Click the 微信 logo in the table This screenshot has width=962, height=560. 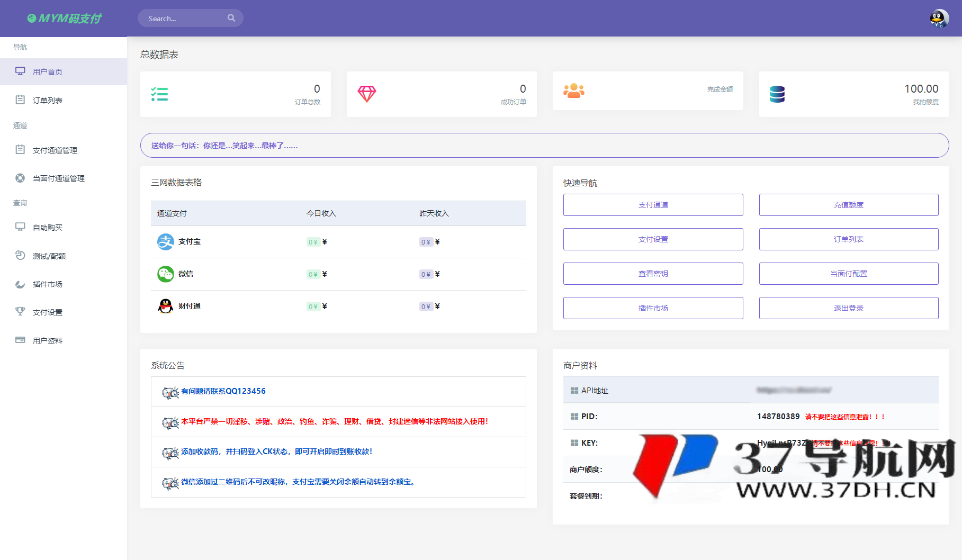[165, 274]
